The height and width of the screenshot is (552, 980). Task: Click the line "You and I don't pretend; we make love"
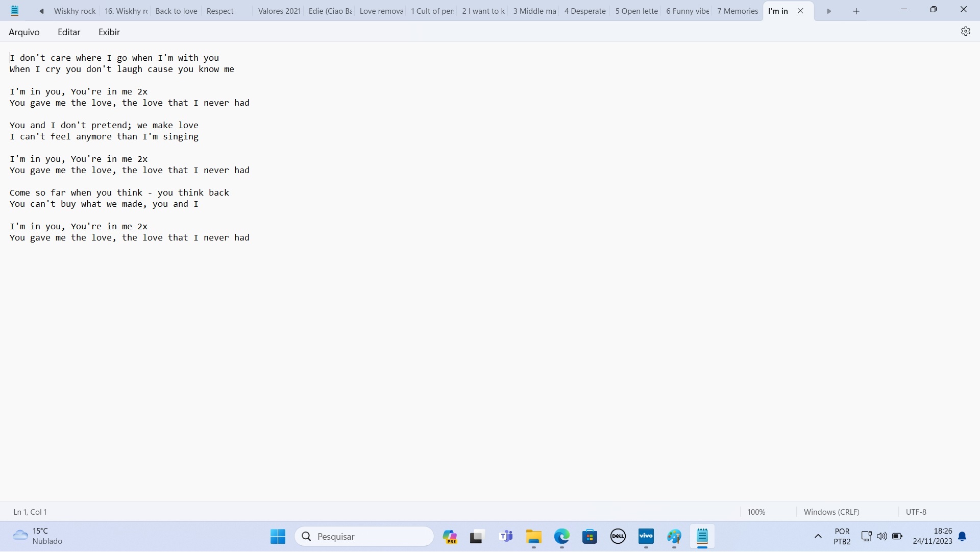click(x=104, y=126)
